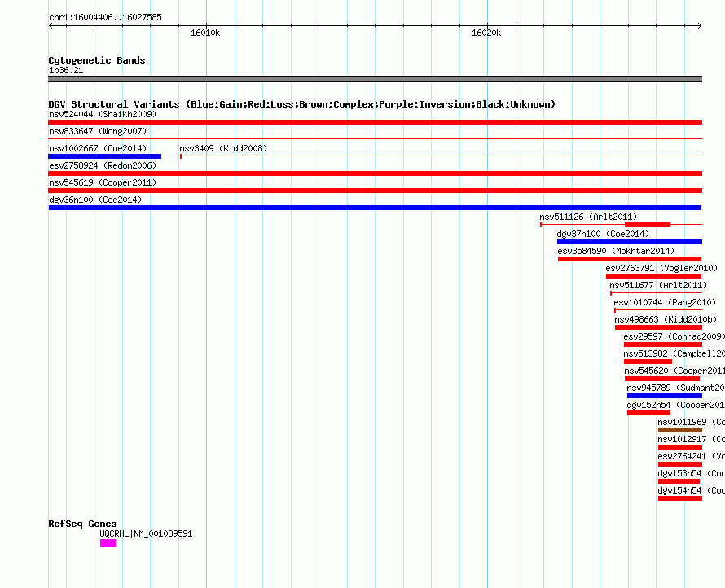Screen dimensions: 725x588
Task: Click the 16010k ruler mark
Action: pos(205,33)
